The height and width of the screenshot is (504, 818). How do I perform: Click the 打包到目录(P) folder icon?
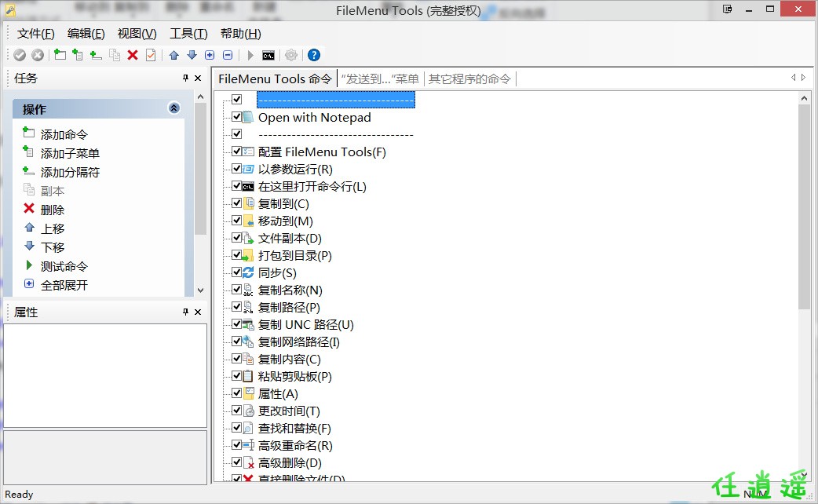point(248,255)
